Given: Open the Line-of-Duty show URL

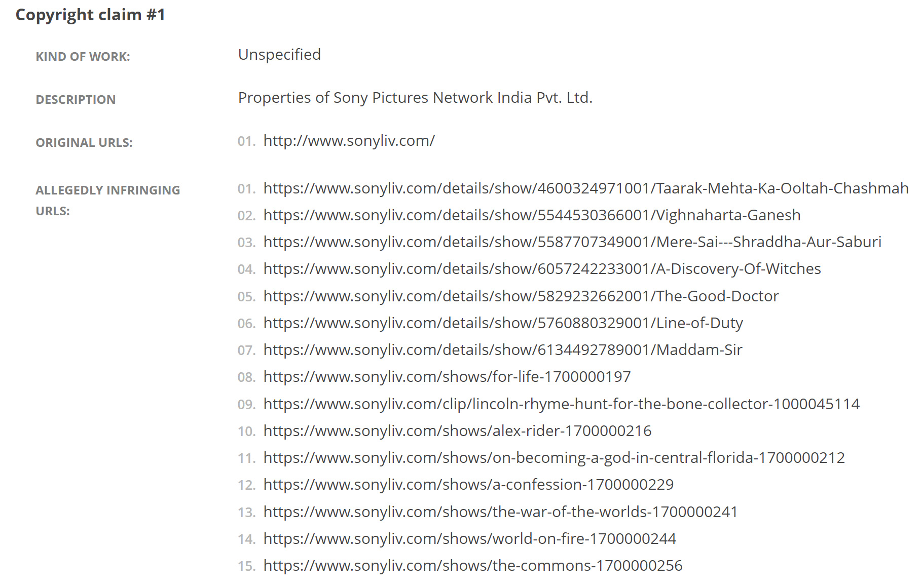Looking at the screenshot, I should [503, 323].
